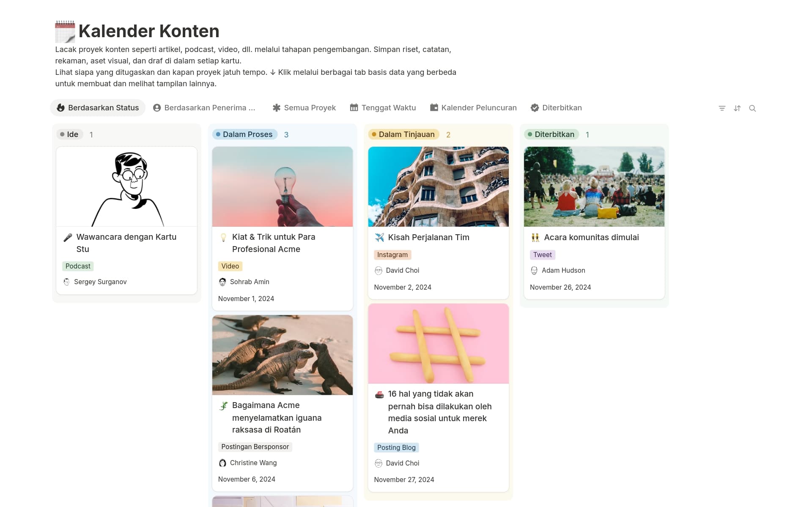The width and height of the screenshot is (812, 507).
Task: Open the search magnifier icon
Action: (752, 108)
